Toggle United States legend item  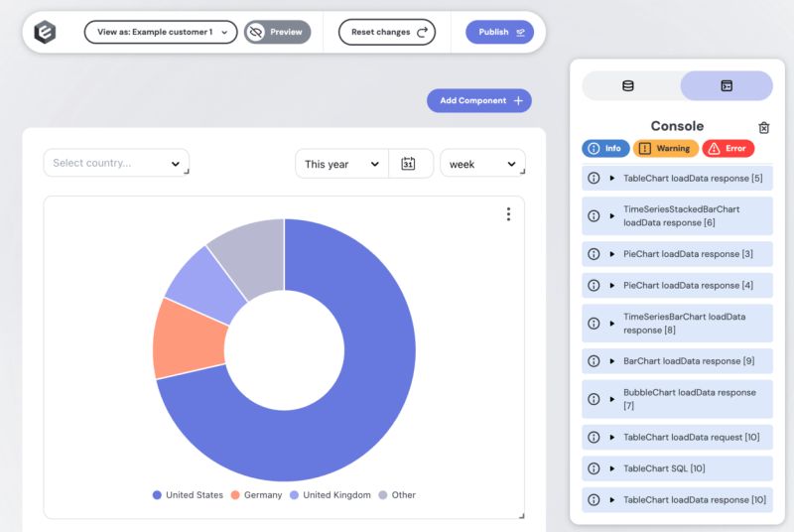(x=188, y=495)
